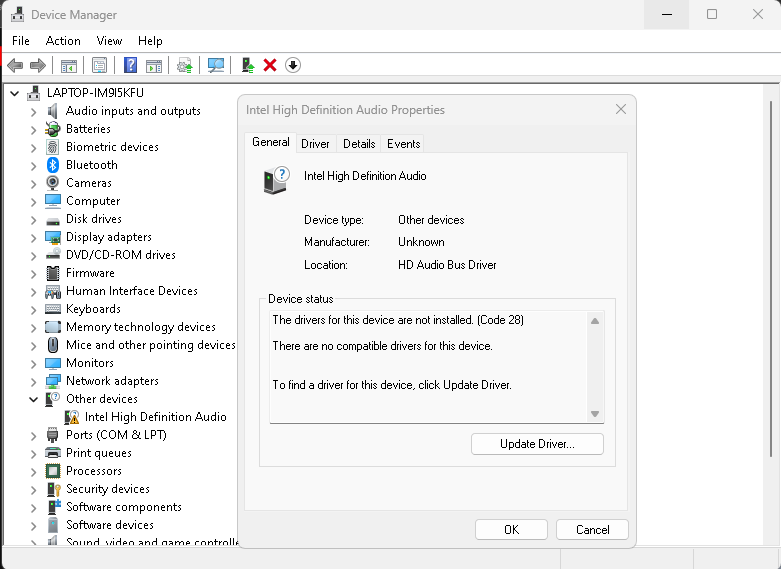
Task: Click the Print queues printer icon
Action: [x=53, y=453]
